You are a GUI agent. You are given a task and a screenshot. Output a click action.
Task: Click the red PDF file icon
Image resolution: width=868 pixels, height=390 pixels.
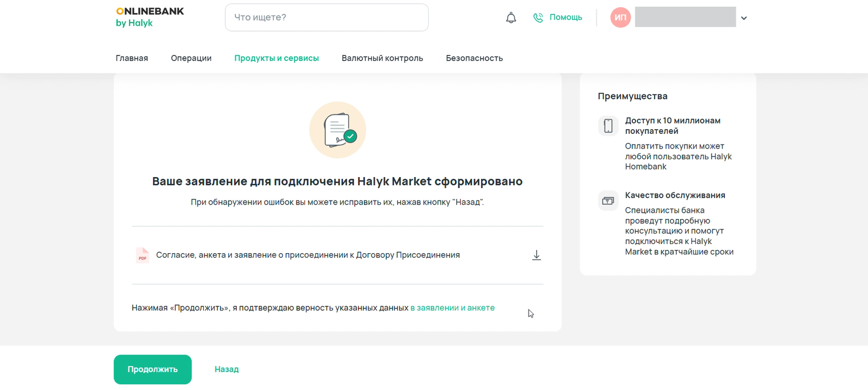pyautogui.click(x=142, y=255)
